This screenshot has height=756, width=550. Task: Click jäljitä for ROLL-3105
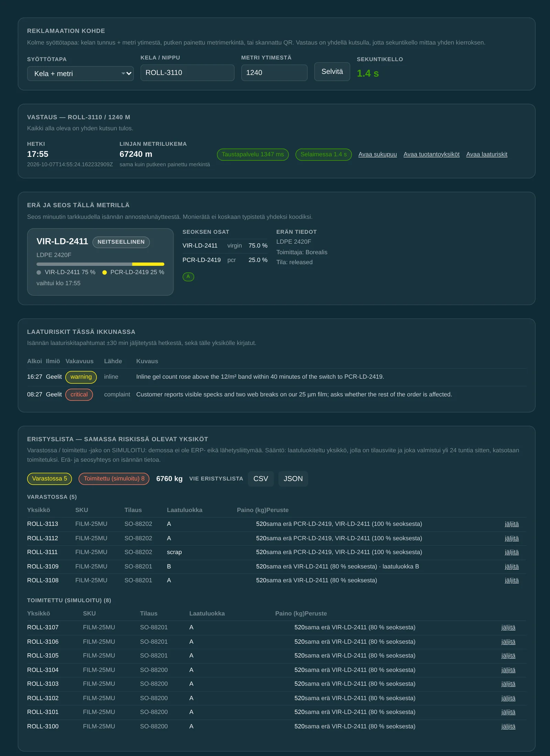(508, 656)
